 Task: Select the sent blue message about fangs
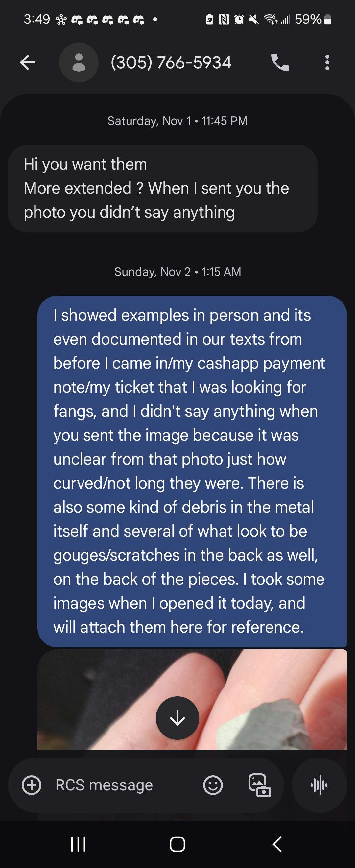(192, 471)
